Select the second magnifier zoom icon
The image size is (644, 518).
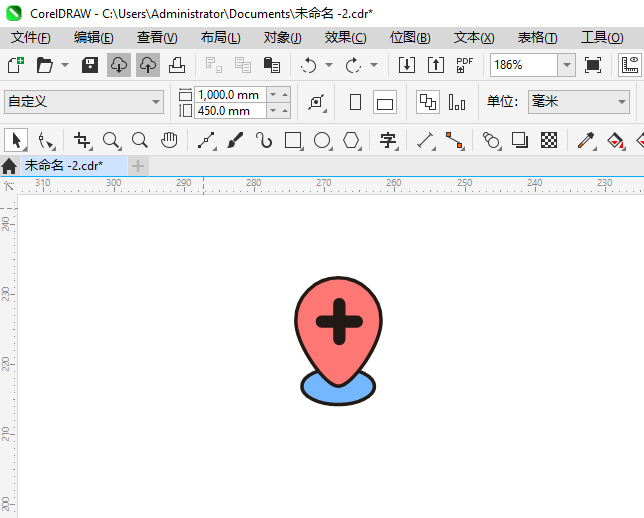140,140
